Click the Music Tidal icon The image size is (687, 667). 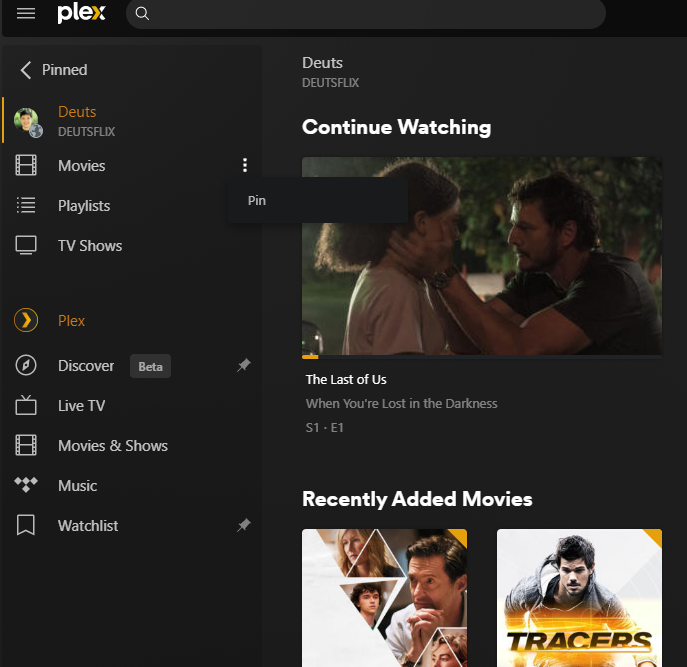(x=26, y=485)
